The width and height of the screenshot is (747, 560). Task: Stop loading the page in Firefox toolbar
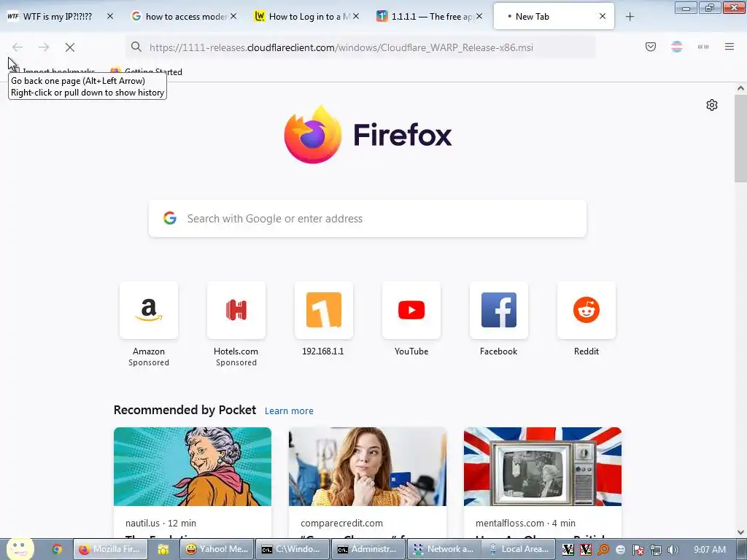[70, 47]
